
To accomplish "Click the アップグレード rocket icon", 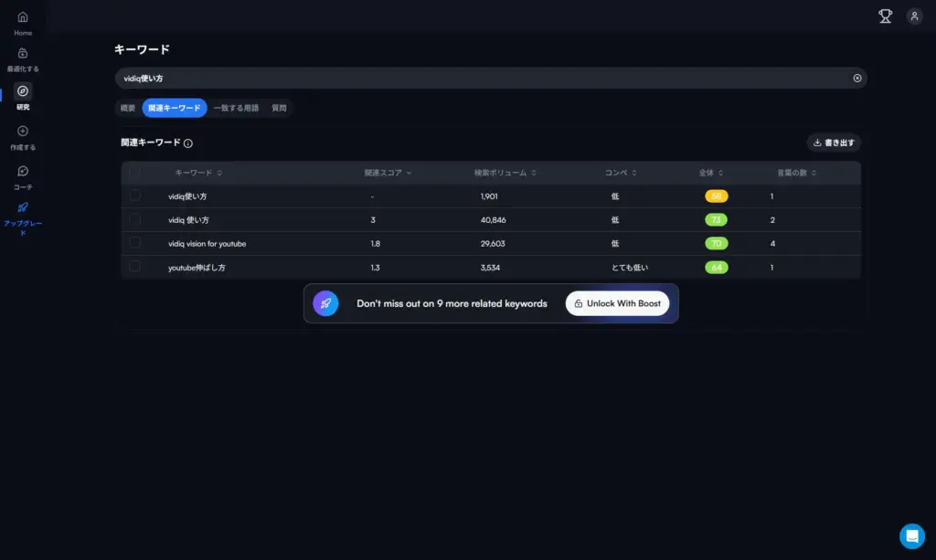I will pyautogui.click(x=23, y=207).
